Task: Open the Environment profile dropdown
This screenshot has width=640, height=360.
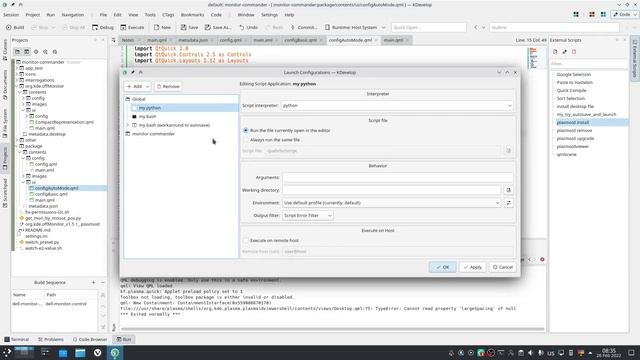Action: click(391, 203)
